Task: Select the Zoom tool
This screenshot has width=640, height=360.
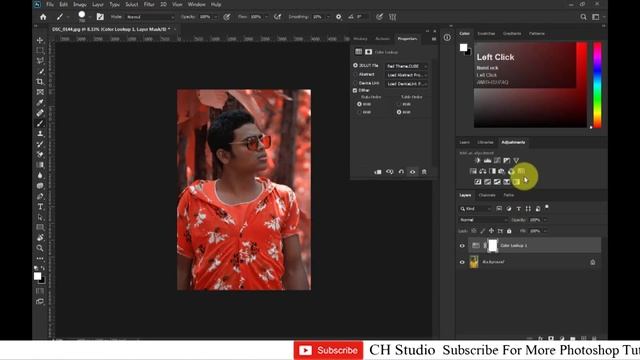Action: 40,248
